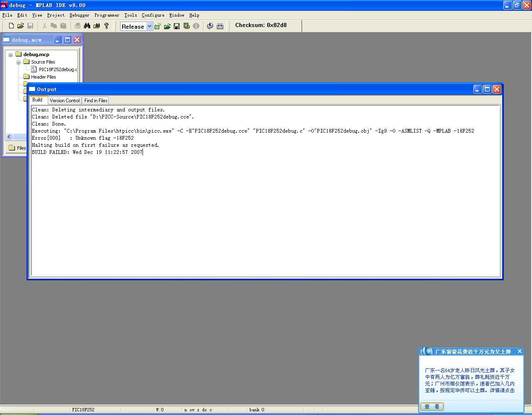Minimize the Output window
The image size is (532, 415).
point(478,89)
